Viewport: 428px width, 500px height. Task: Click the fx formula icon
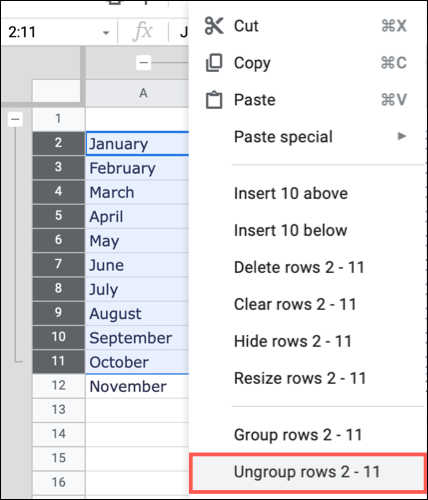(x=143, y=32)
